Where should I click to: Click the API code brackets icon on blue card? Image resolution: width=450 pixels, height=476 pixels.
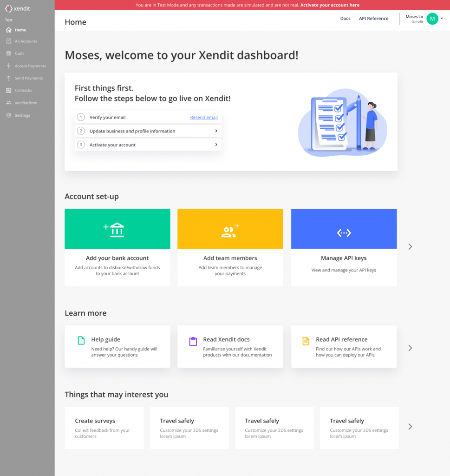(x=344, y=233)
